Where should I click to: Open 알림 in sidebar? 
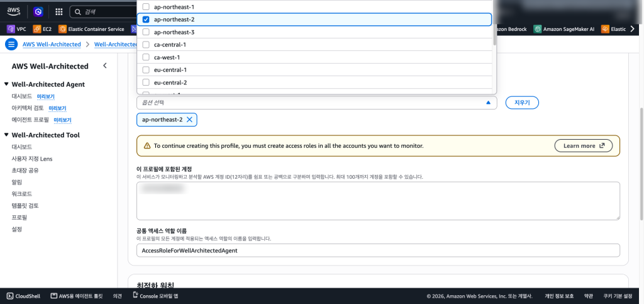(17, 182)
